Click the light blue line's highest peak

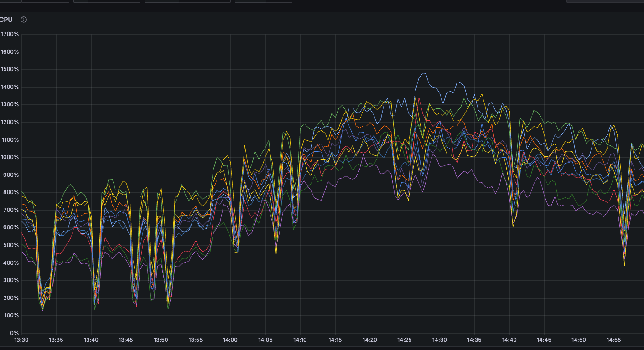point(423,73)
